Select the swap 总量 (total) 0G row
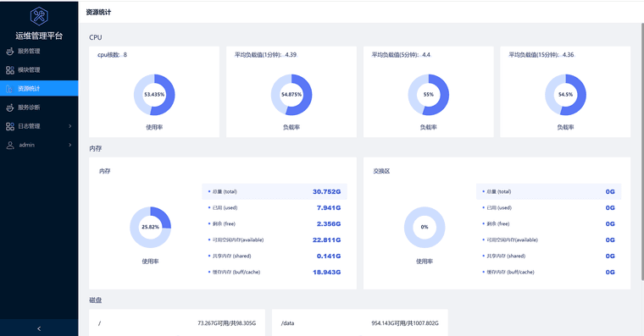 tap(549, 191)
